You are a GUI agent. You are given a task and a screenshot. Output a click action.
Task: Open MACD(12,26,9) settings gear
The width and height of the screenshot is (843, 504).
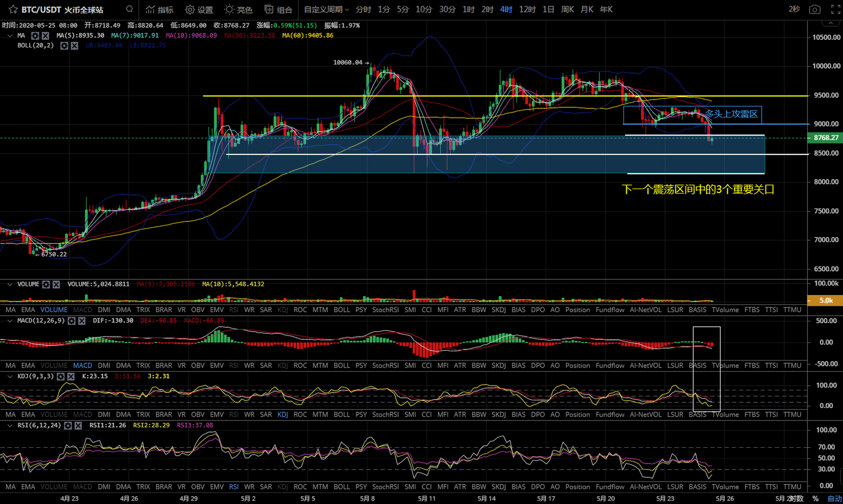coord(71,321)
